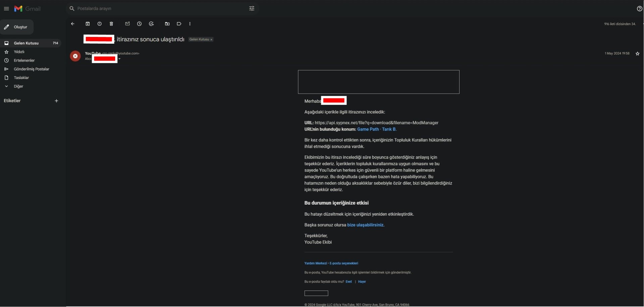The image size is (644, 307).
Task: Click the Gmail logo
Action: pos(27,9)
